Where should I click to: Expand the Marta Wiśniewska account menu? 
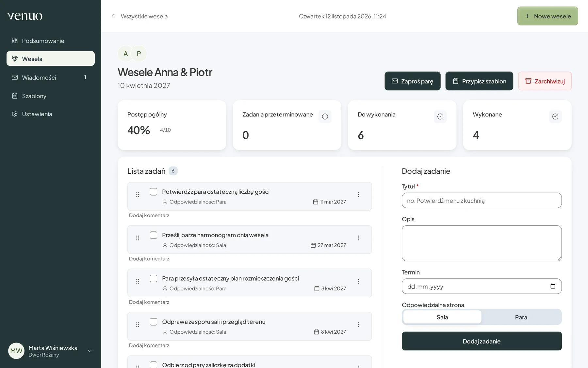(90, 351)
